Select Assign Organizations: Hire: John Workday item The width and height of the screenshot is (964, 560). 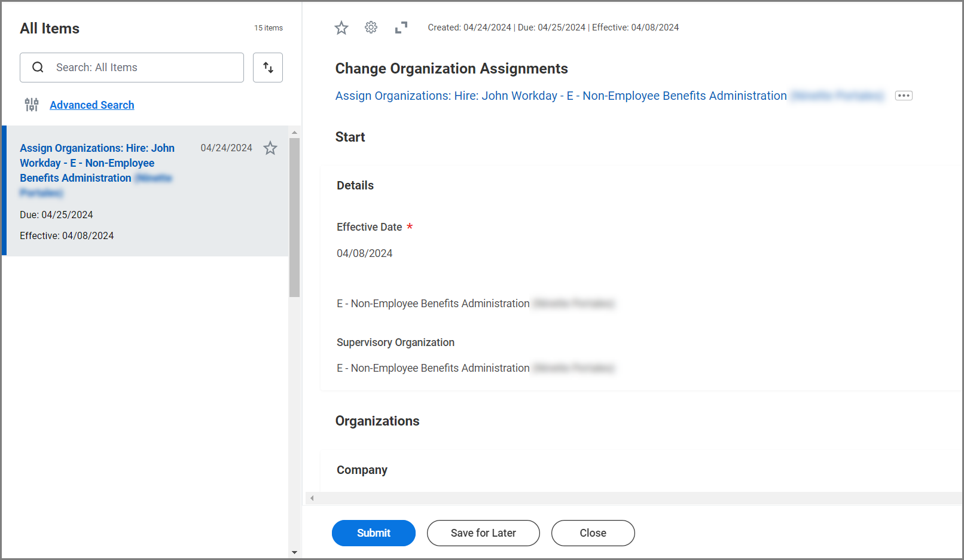click(x=145, y=191)
